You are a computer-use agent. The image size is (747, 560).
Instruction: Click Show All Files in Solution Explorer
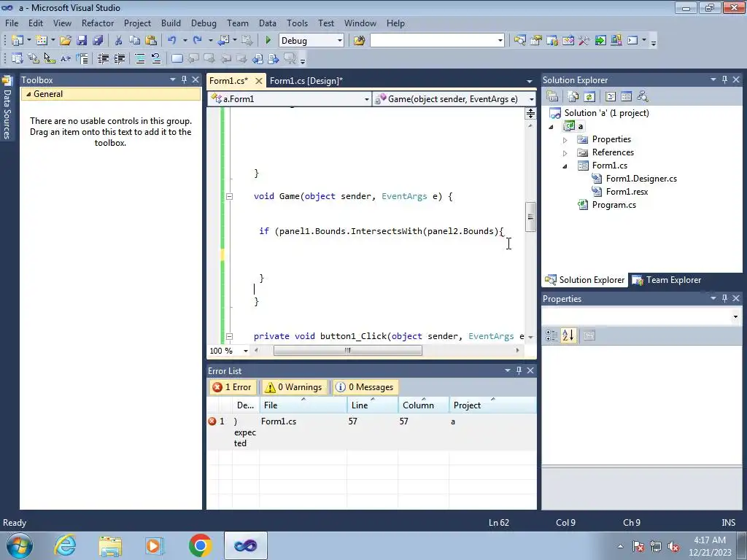(x=573, y=97)
